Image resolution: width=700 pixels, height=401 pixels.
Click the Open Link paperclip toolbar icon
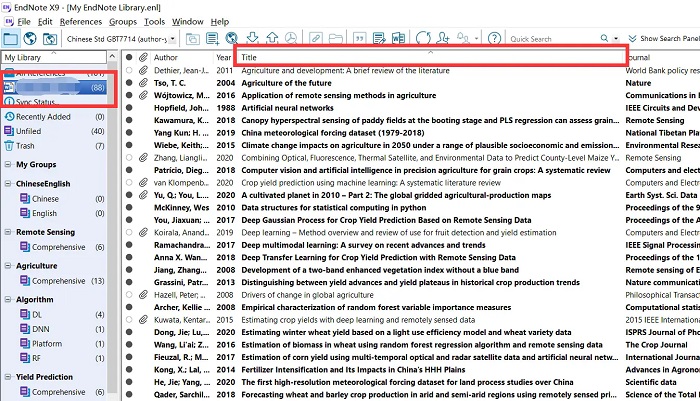point(316,38)
